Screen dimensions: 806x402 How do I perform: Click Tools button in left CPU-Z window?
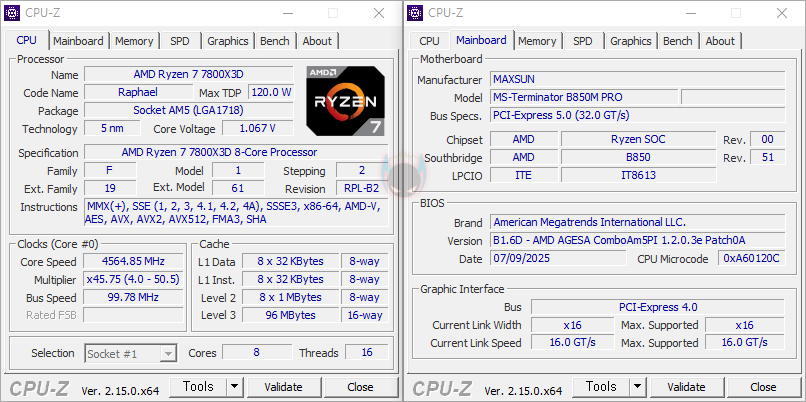click(198, 387)
